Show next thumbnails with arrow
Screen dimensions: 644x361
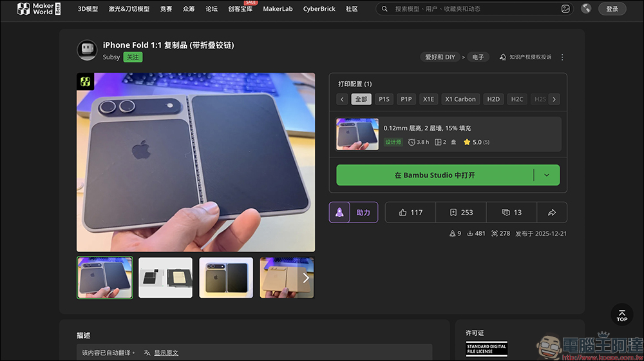[306, 278]
